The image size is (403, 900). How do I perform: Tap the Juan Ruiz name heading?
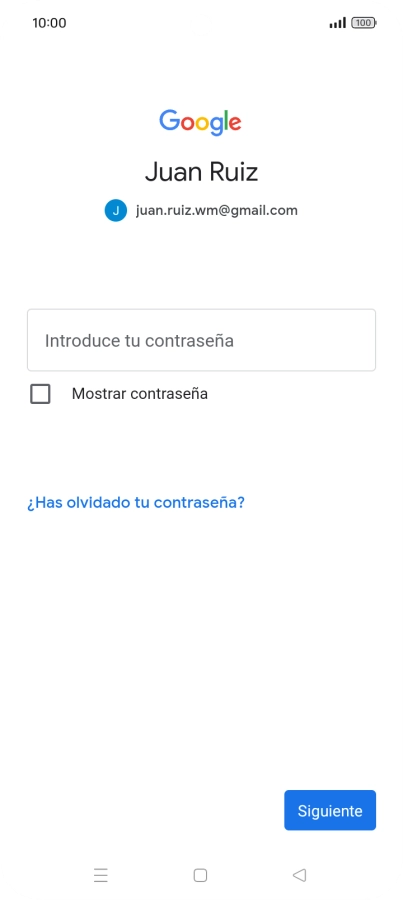pos(202,172)
